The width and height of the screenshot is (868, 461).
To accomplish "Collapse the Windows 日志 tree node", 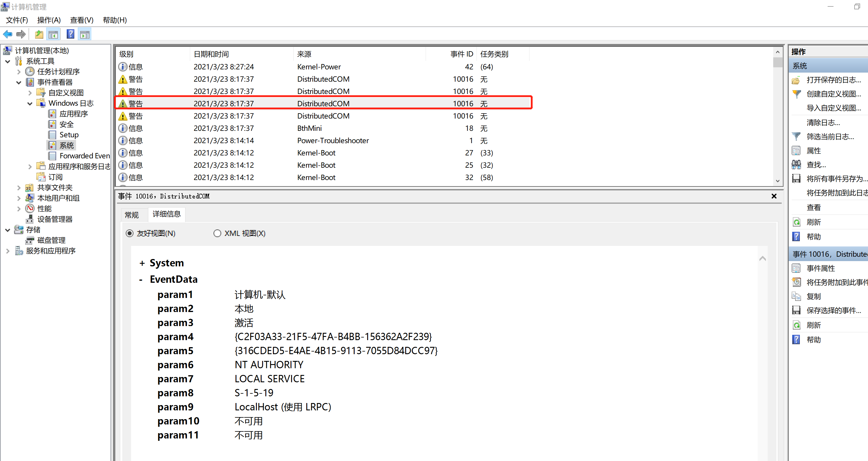I will [30, 104].
